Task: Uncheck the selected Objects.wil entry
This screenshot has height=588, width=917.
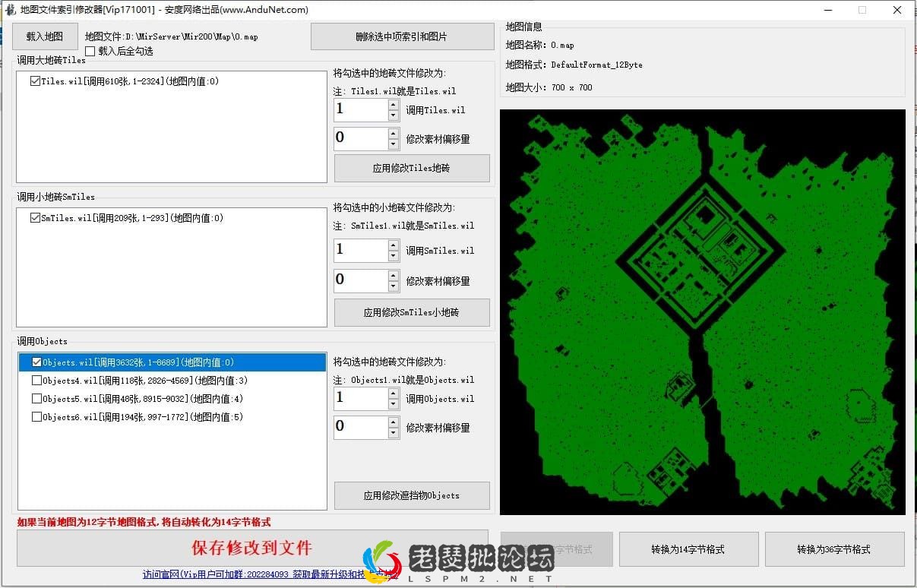Action: point(36,362)
